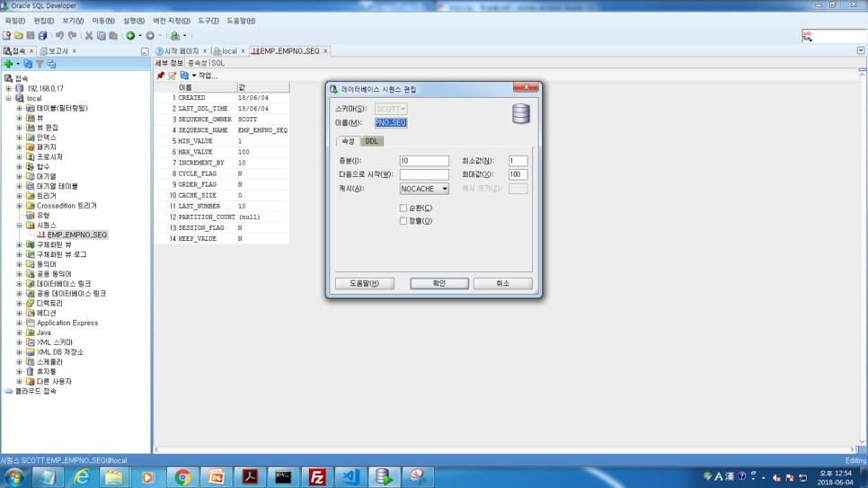Expand the 트리거 node
The image size is (868, 488).
(x=19, y=196)
